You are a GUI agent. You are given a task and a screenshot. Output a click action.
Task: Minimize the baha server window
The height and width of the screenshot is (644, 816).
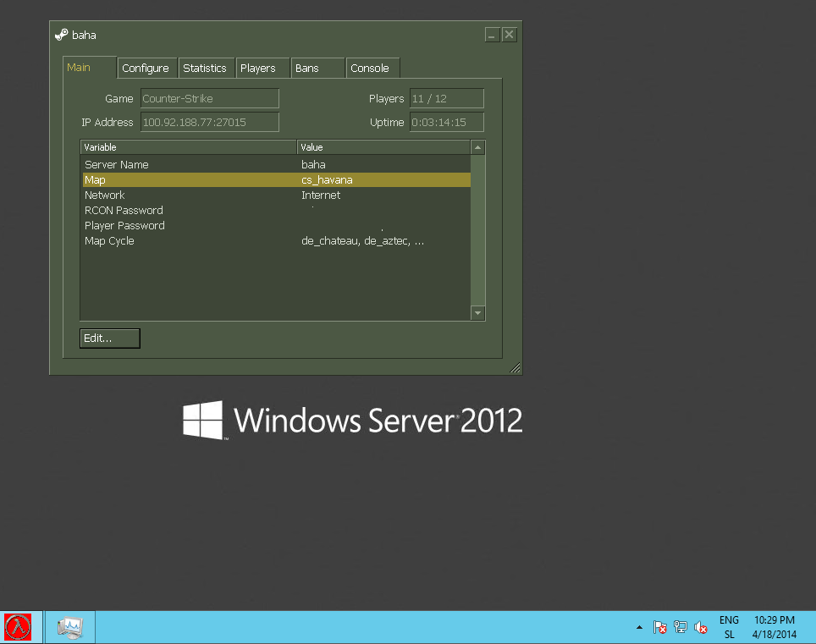click(x=493, y=35)
